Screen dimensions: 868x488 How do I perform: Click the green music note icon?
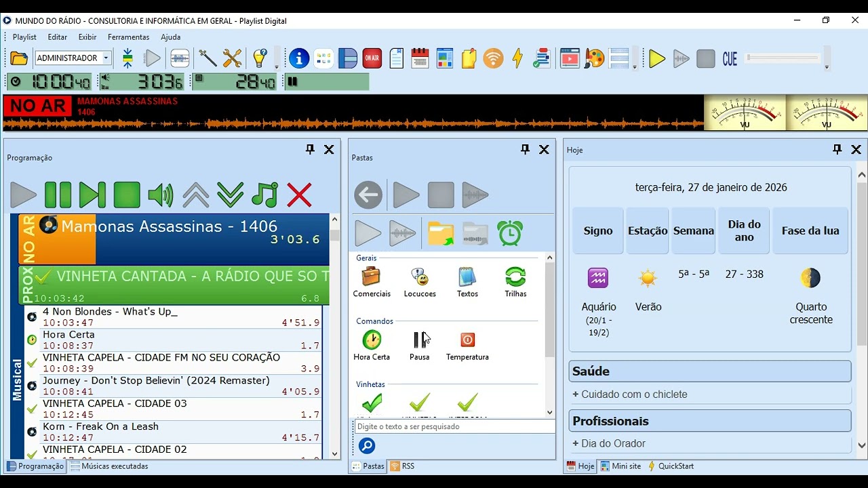[264, 195]
